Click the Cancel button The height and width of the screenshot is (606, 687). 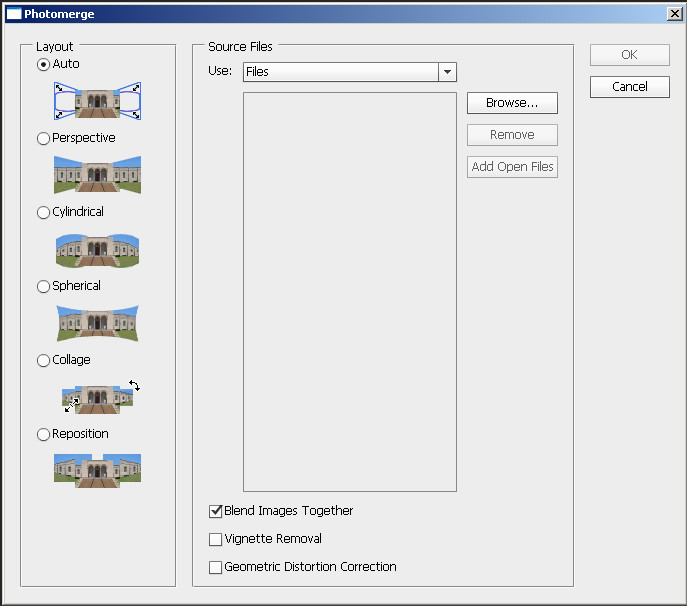(630, 87)
